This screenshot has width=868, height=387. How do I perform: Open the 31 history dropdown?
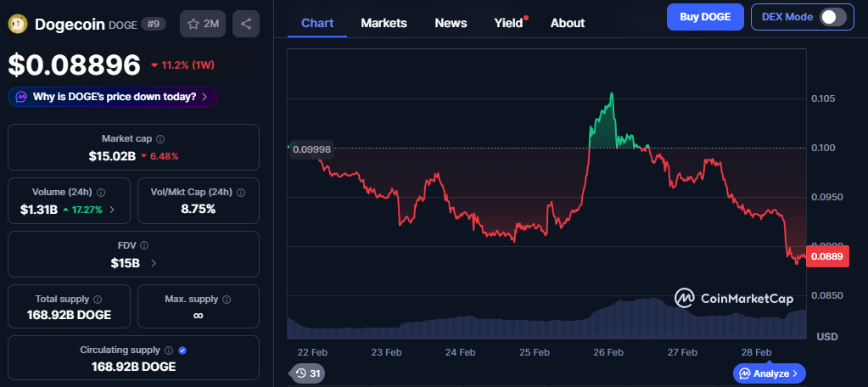tap(308, 373)
